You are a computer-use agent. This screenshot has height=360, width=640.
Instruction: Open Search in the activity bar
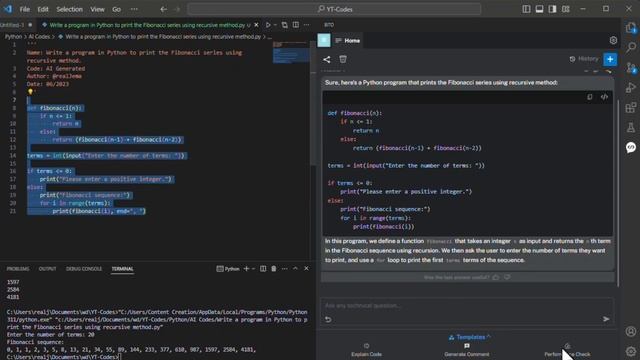coord(631,48)
